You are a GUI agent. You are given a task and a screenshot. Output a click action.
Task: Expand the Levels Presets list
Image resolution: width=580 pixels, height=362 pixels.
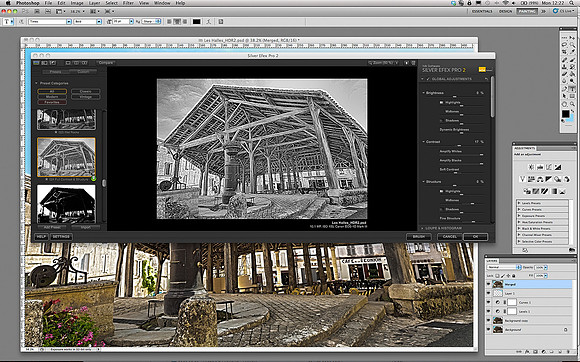click(519, 203)
